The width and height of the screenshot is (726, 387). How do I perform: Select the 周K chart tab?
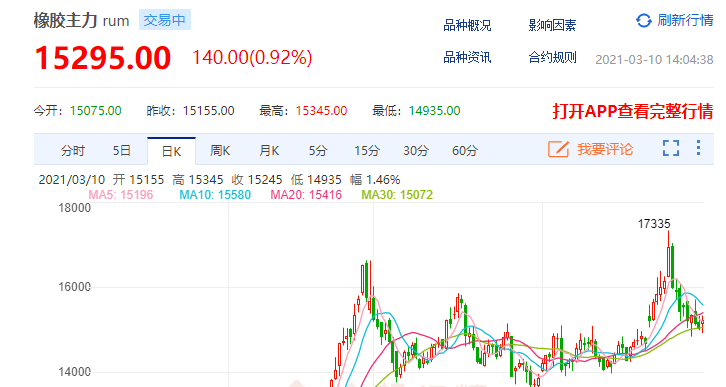pos(220,151)
